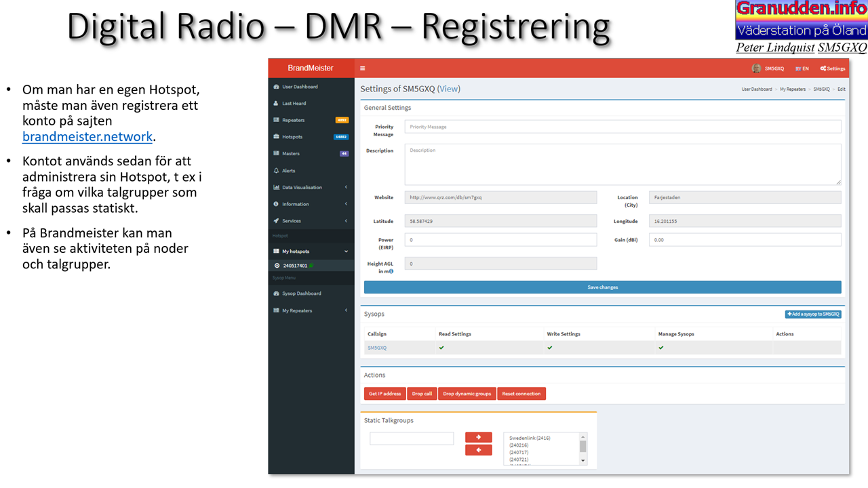Click the Hotspots briefcase icon
868x488 pixels.
click(276, 137)
